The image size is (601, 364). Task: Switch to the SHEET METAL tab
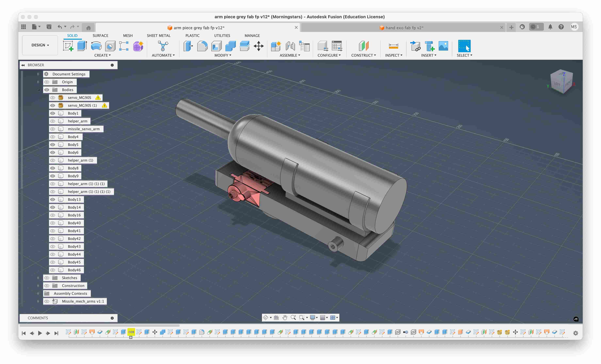[x=159, y=36]
